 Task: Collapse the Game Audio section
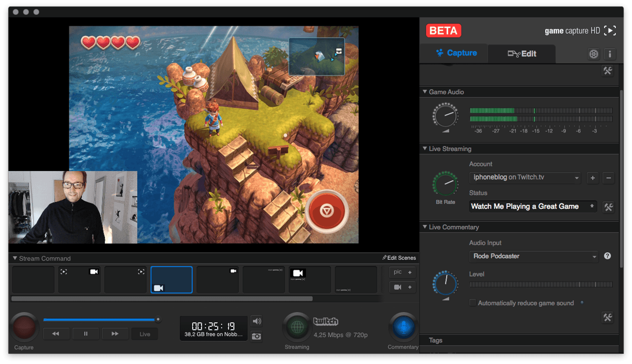[x=425, y=92]
